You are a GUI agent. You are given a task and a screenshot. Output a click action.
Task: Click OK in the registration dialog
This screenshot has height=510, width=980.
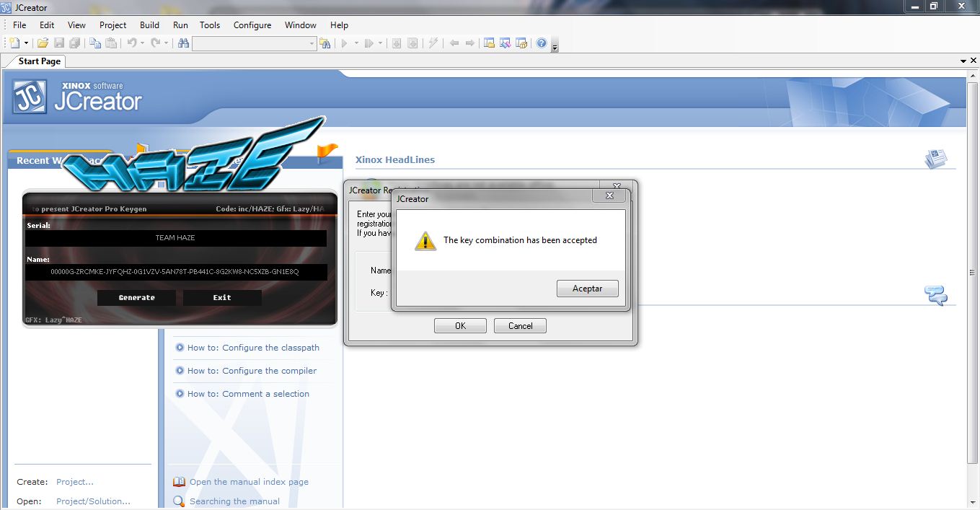[460, 325]
